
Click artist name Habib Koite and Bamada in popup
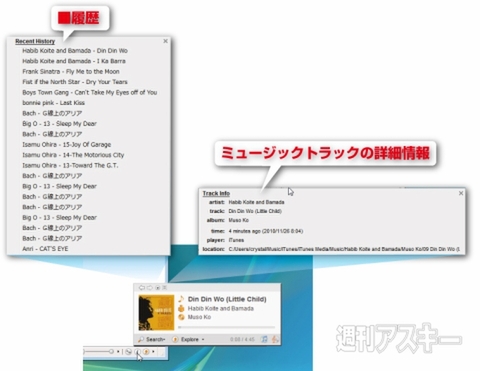(221, 308)
